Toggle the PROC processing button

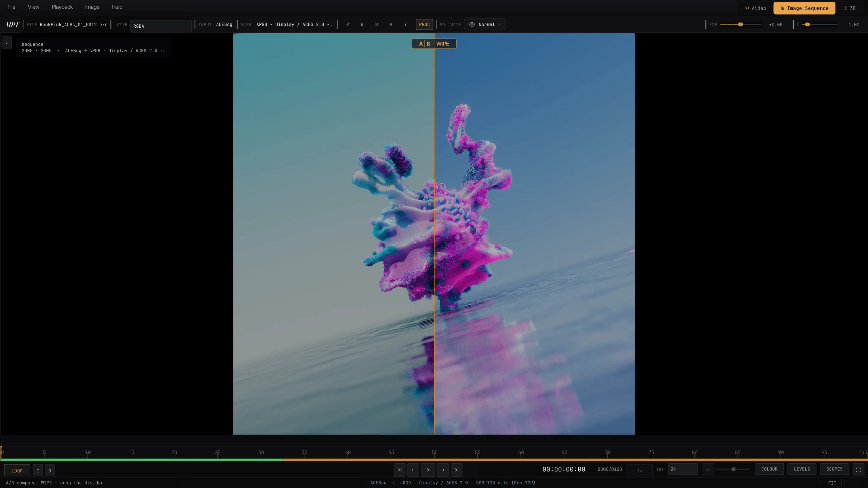pos(424,25)
